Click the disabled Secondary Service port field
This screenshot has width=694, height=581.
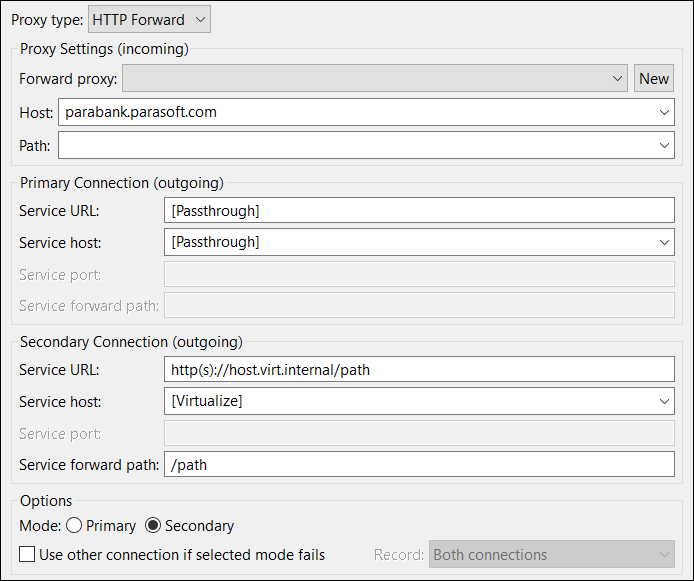(x=419, y=433)
